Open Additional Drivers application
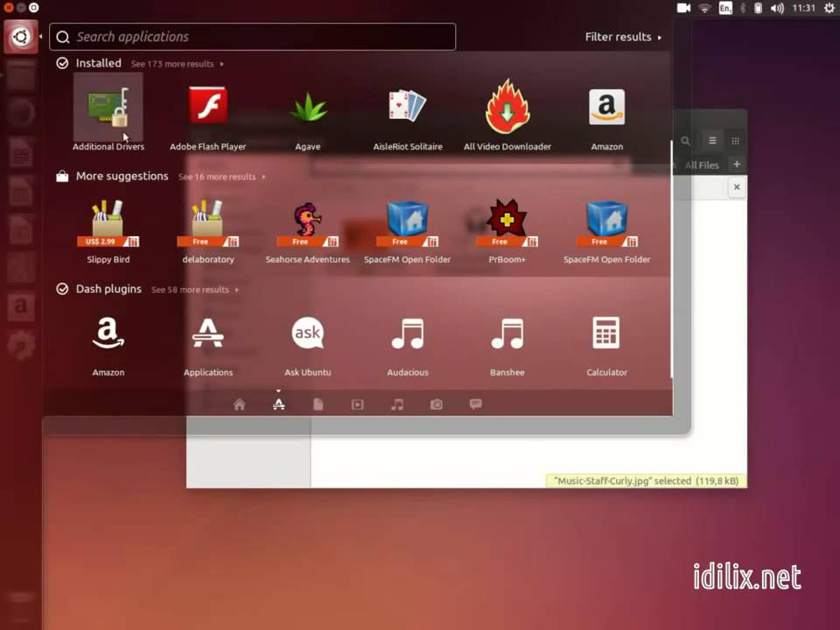840x630 pixels. pos(108,113)
